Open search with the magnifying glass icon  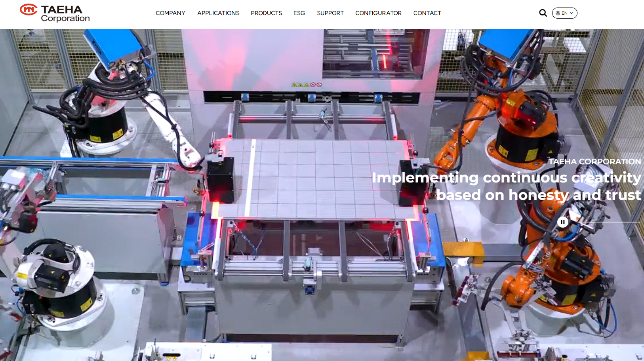543,13
